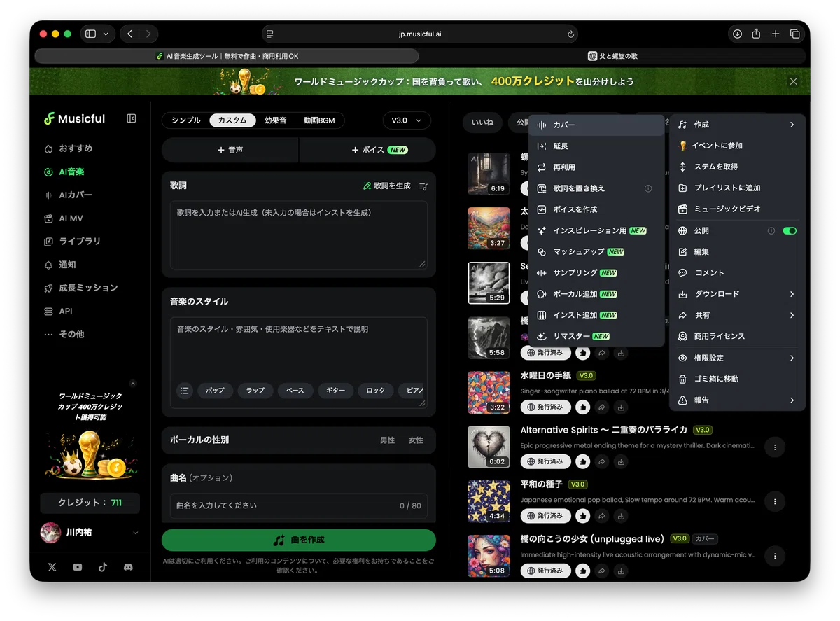
Task: Open その他 more options in the sidebar
Action: pyautogui.click(x=71, y=335)
